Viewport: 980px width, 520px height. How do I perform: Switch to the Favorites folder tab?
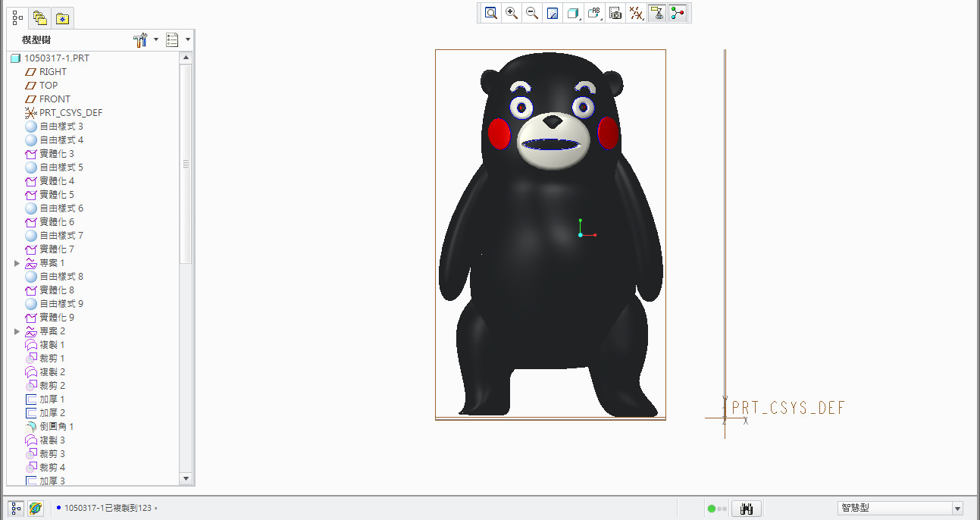(62, 19)
